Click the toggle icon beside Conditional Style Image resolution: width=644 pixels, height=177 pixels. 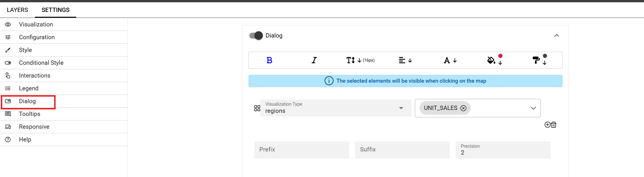point(8,63)
